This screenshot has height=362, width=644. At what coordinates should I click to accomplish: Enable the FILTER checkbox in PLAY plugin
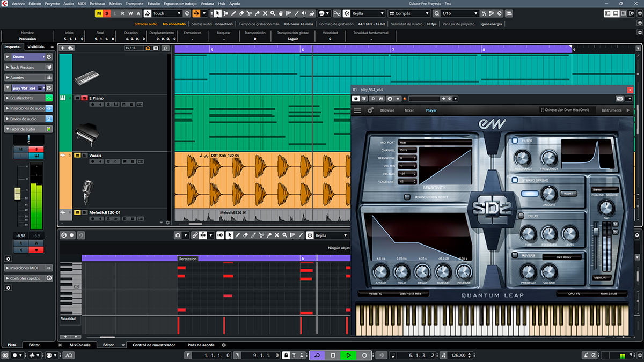515,141
